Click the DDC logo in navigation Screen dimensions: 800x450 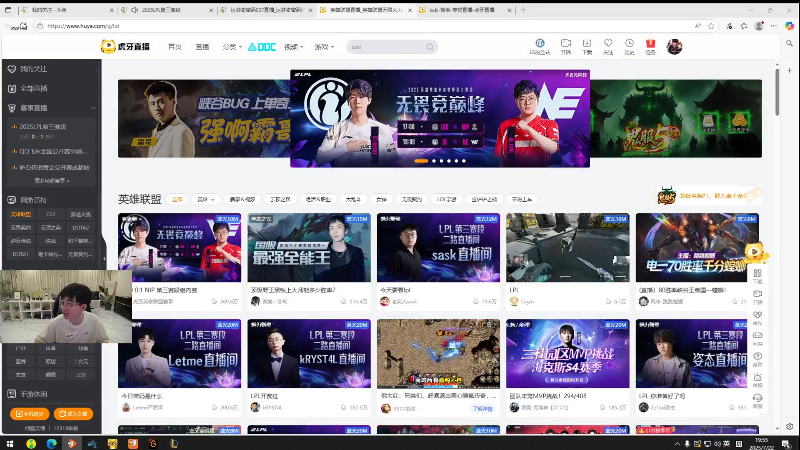point(262,47)
